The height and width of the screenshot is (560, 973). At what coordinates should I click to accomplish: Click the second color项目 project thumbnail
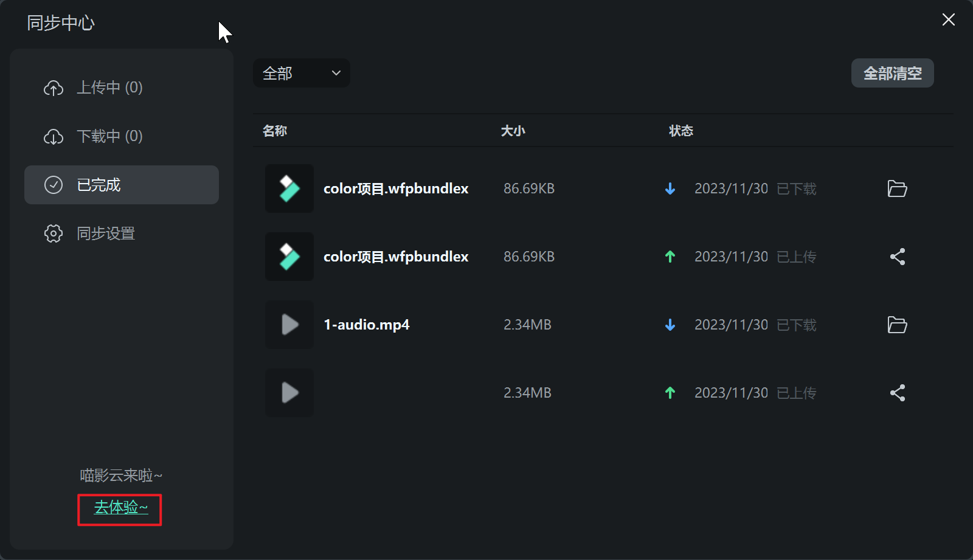[289, 257]
